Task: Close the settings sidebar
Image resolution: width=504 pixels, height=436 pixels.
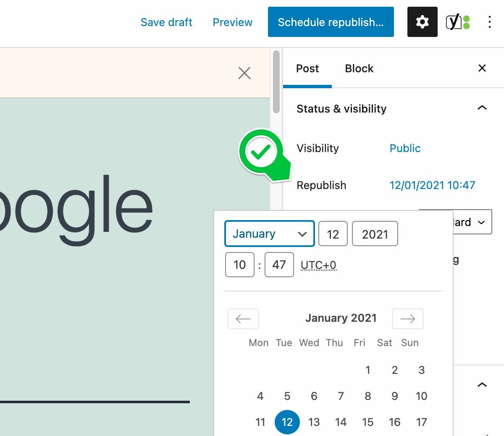Action: (x=482, y=68)
